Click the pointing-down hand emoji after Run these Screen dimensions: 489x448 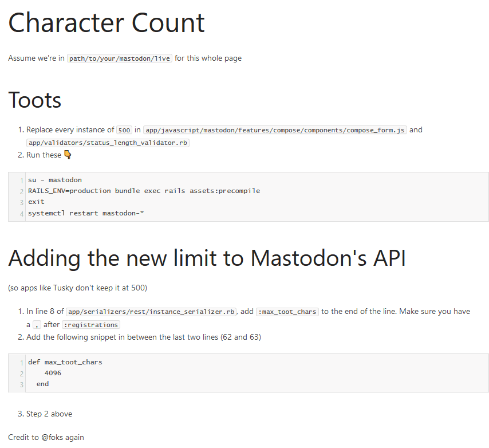pyautogui.click(x=68, y=155)
